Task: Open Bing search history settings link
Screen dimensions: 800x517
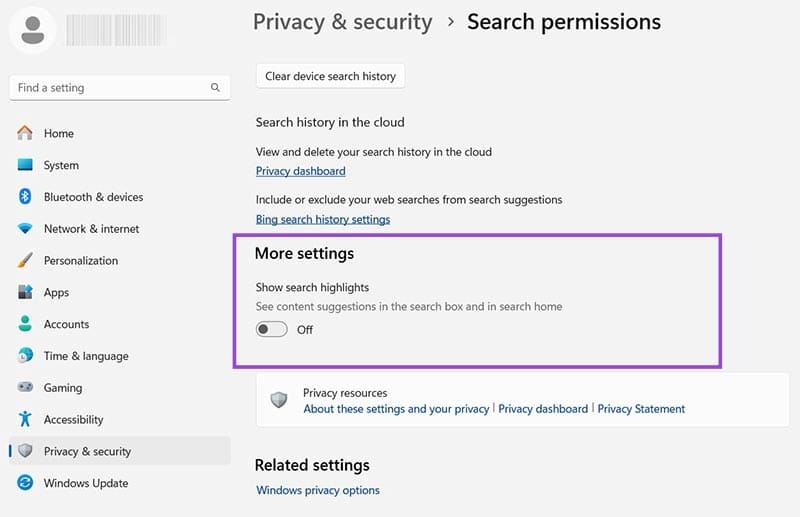Action: (x=323, y=219)
